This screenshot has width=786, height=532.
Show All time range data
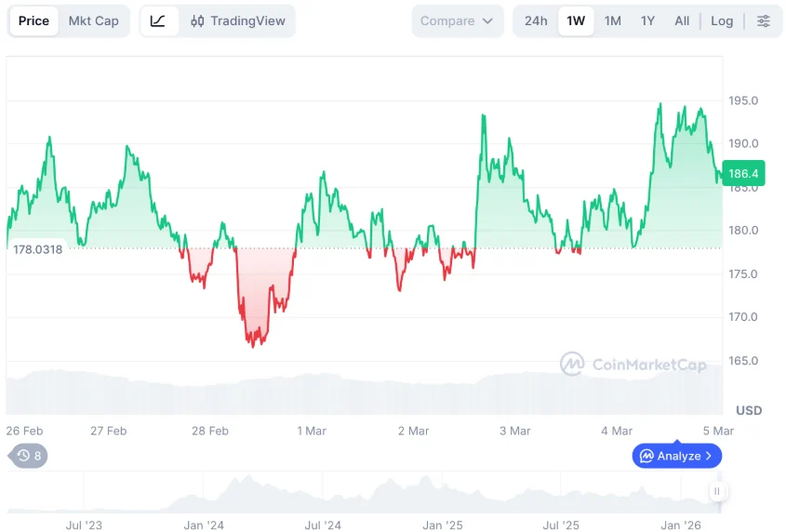click(682, 21)
